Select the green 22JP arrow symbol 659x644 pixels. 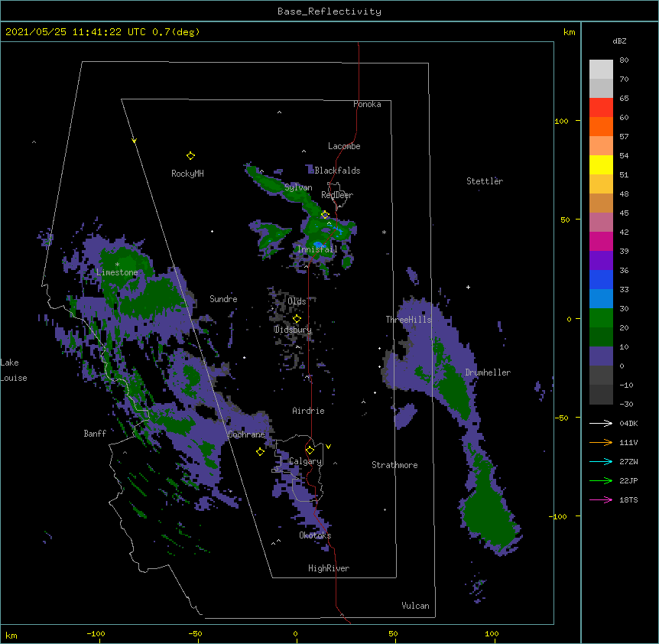coord(601,480)
